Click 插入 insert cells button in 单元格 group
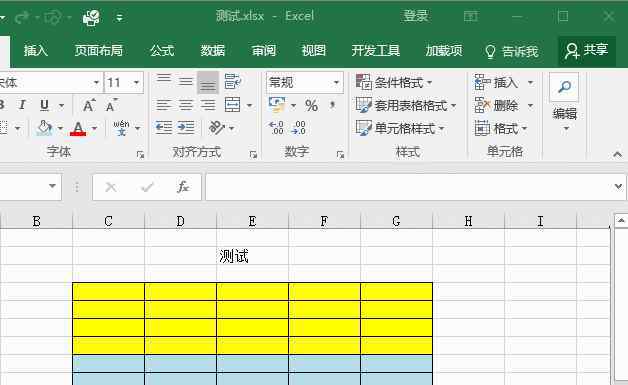Viewport: 628px width, 385px height. 497,83
